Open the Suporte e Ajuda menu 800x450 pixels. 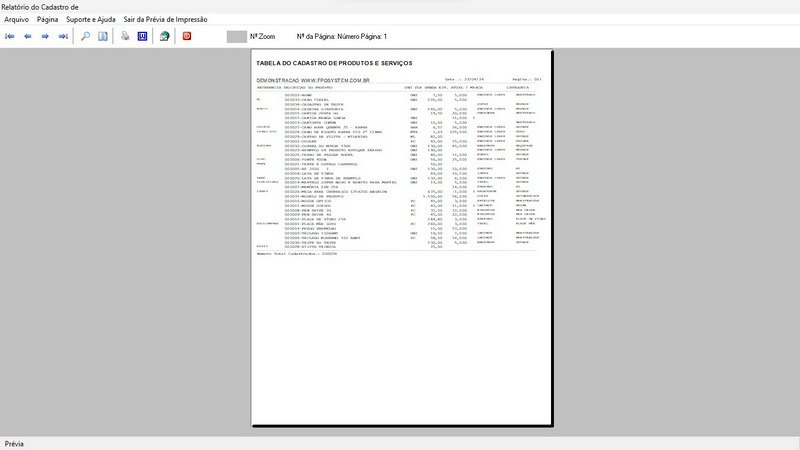coord(91,19)
